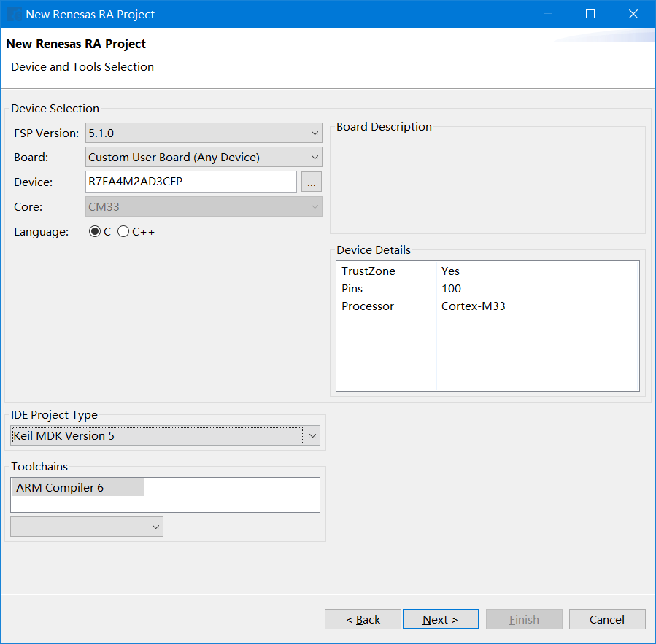Image resolution: width=656 pixels, height=644 pixels.
Task: Click the 100 pins value
Action: click(x=451, y=289)
